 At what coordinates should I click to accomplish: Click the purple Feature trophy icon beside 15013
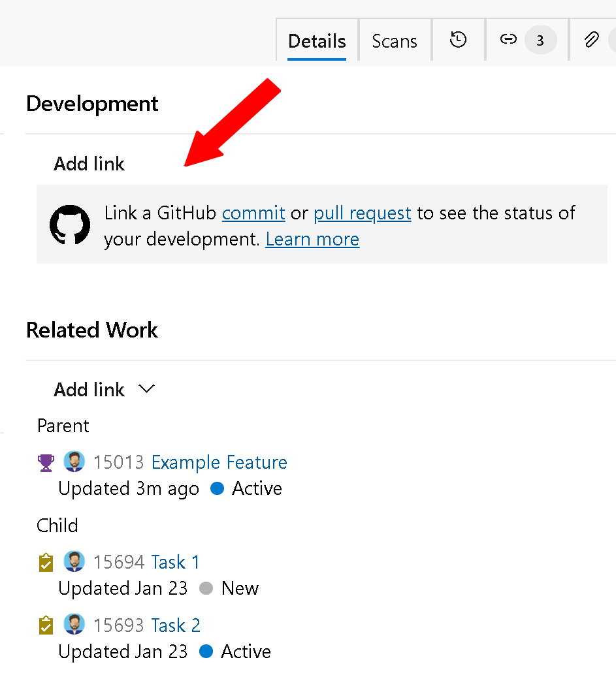click(46, 462)
